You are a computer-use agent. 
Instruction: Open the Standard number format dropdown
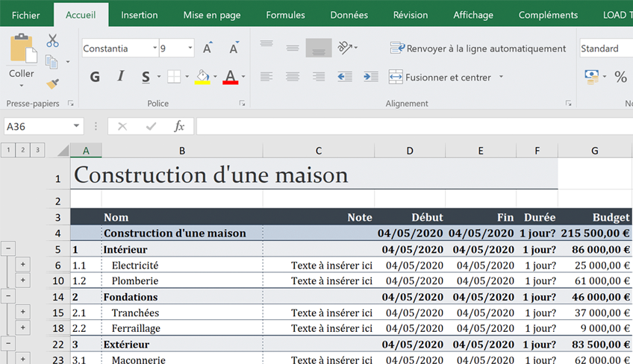(x=605, y=48)
